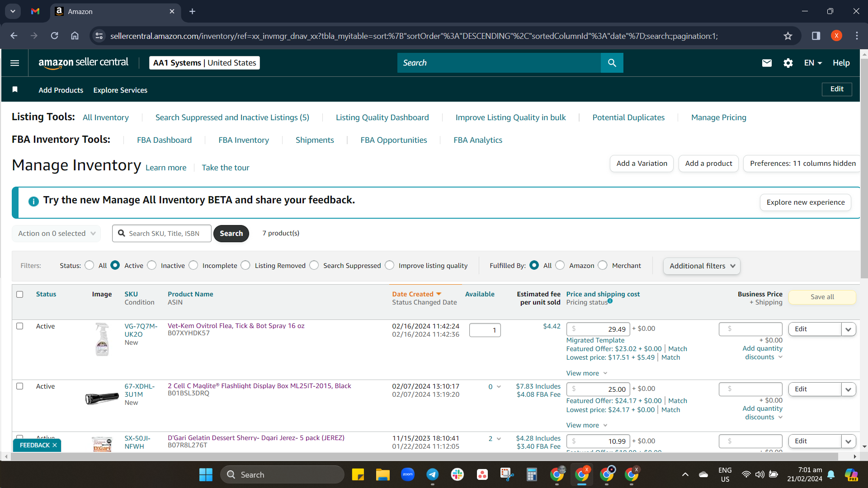
Task: Click the horizontal scrollbar at page bottom
Action: (425, 457)
